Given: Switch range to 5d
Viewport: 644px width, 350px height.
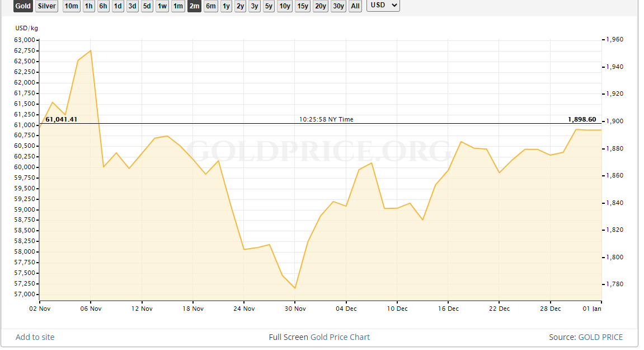Looking at the screenshot, I should [x=147, y=6].
